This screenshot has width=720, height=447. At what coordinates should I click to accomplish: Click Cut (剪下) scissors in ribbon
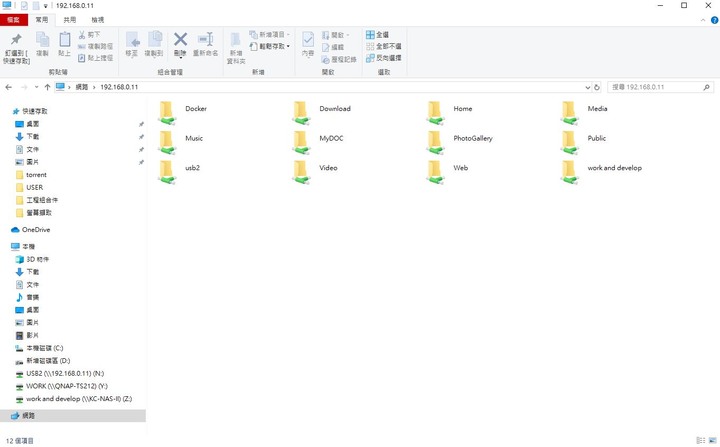89,34
